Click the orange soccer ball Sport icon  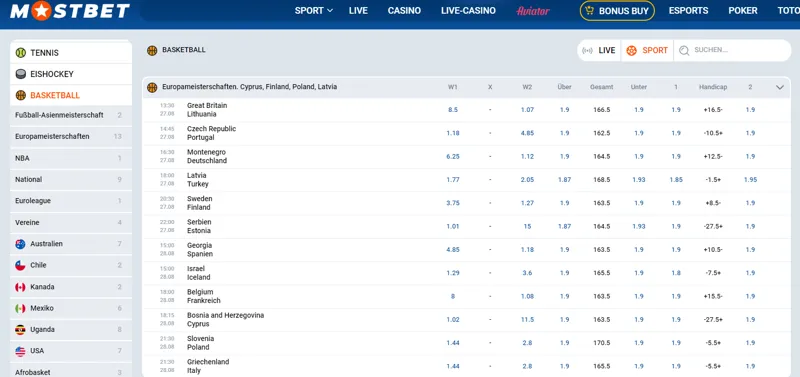[x=632, y=51]
